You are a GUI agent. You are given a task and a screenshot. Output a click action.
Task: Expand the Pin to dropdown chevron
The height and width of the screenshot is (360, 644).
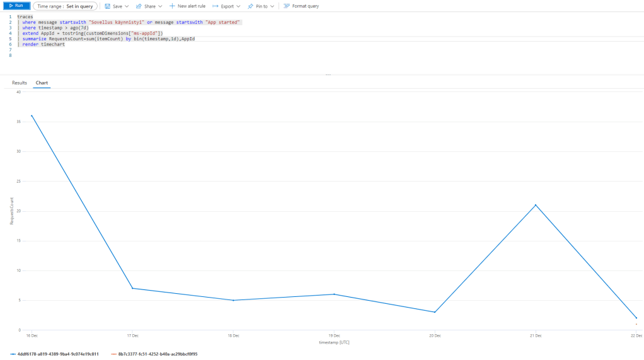tap(272, 6)
